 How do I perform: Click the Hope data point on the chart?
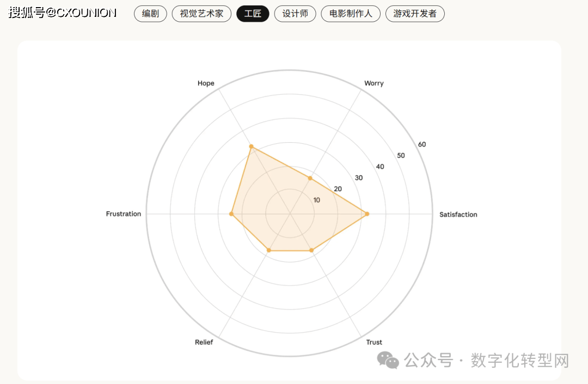pyautogui.click(x=251, y=147)
